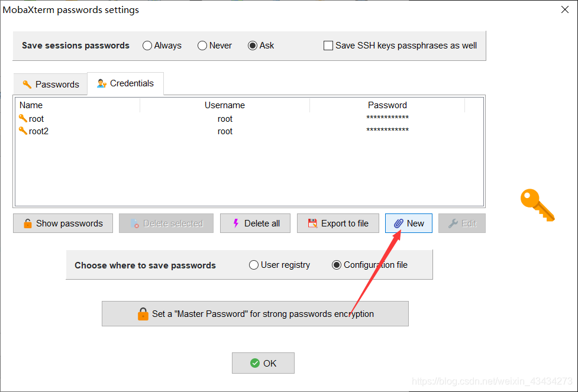Select the root credential name
578x392 pixels.
[36, 119]
